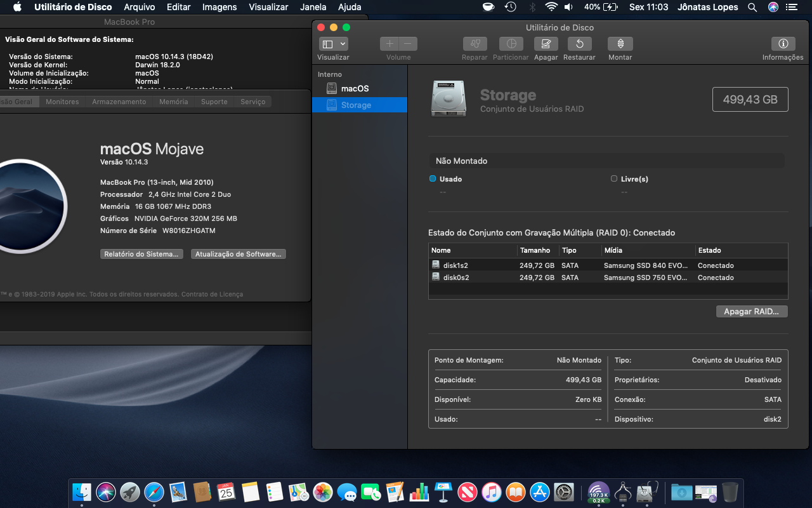
Task: Click the volume speaker icon
Action: coord(568,7)
